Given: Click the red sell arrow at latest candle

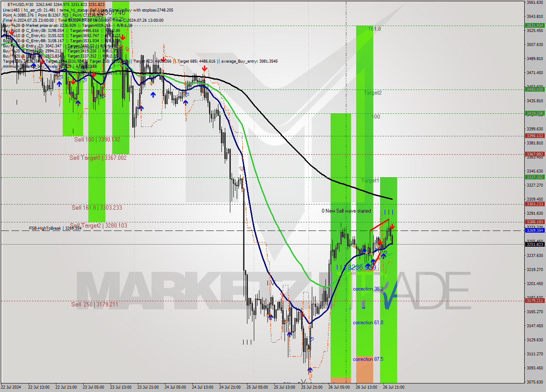Looking at the screenshot, I should coord(392,226).
